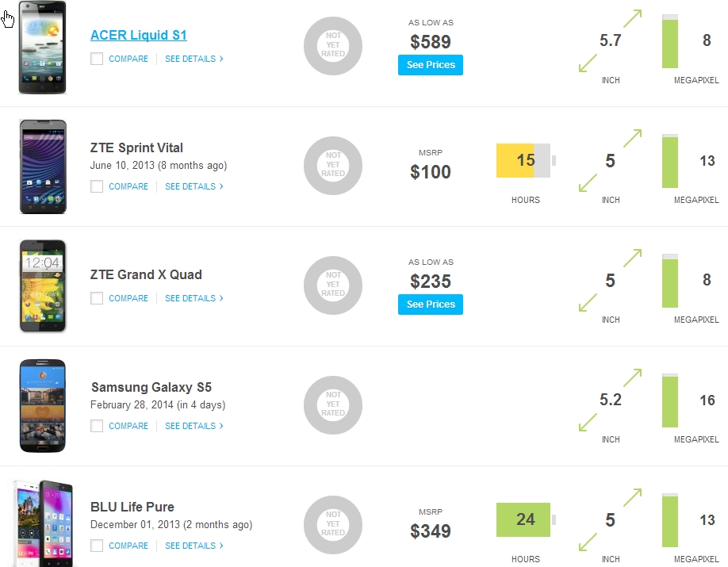Click the Samsung Galaxy S5 screen size arrows icon
Viewport: 728px width, 567px height.
click(610, 400)
